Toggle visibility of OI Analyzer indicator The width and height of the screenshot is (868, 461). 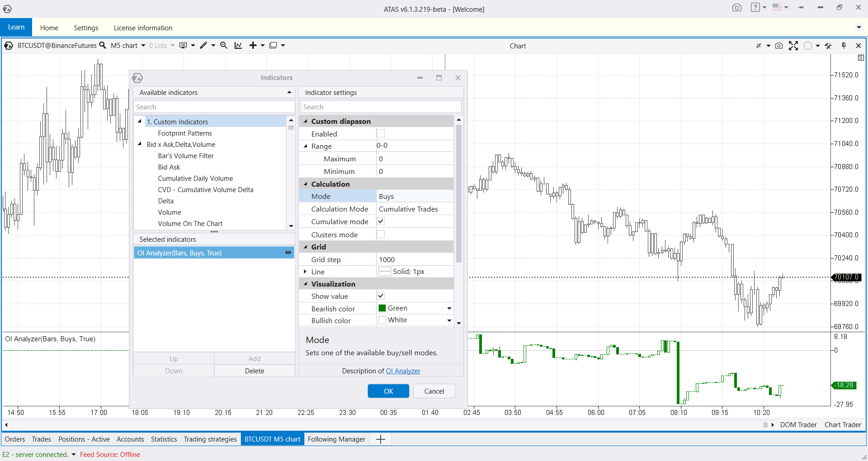click(x=288, y=253)
